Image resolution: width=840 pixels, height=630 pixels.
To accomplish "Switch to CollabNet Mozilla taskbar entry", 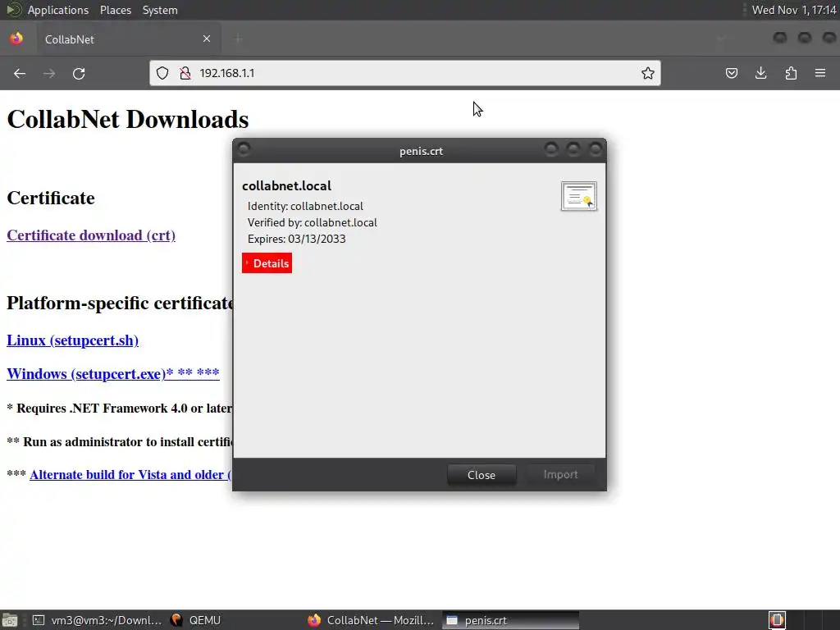I will (x=371, y=620).
